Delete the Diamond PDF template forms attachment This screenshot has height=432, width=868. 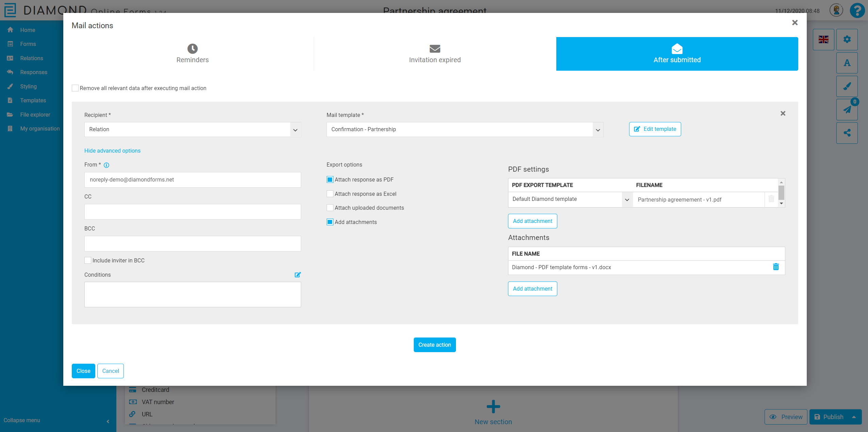pos(775,267)
